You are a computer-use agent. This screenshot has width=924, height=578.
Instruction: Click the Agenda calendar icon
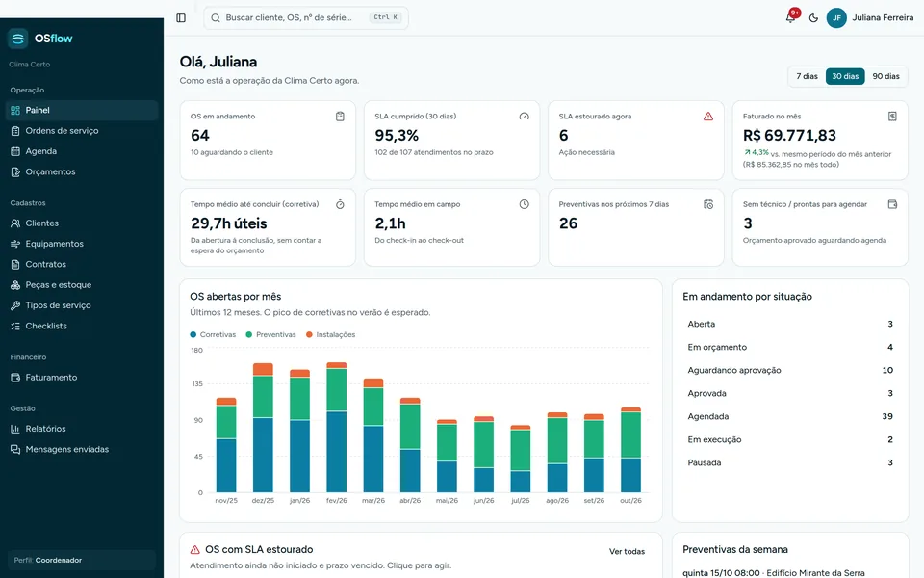(15, 151)
